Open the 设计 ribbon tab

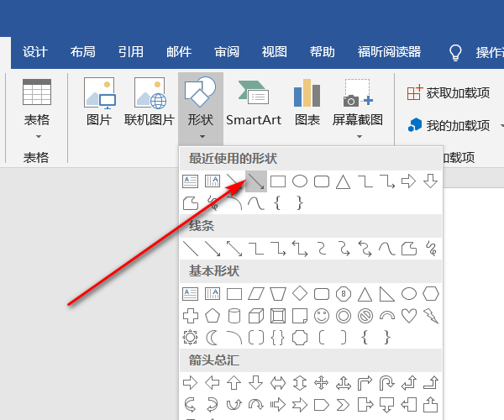click(35, 52)
